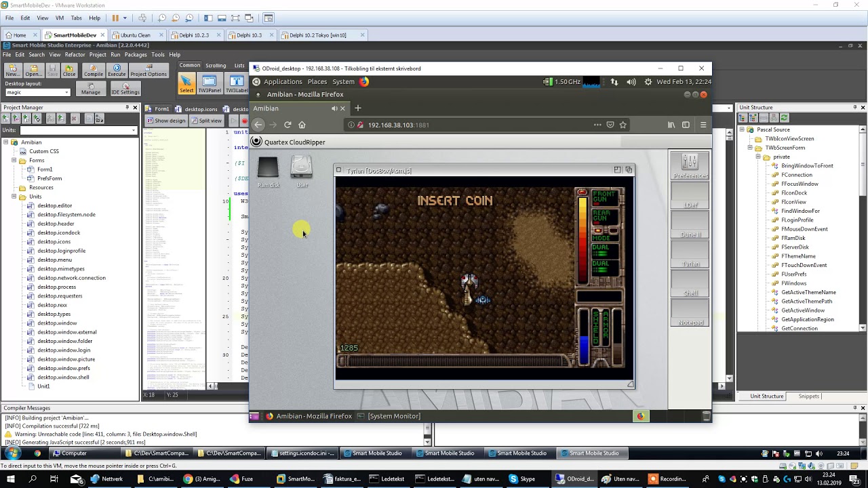Switch to the Snippets tab

[809, 396]
